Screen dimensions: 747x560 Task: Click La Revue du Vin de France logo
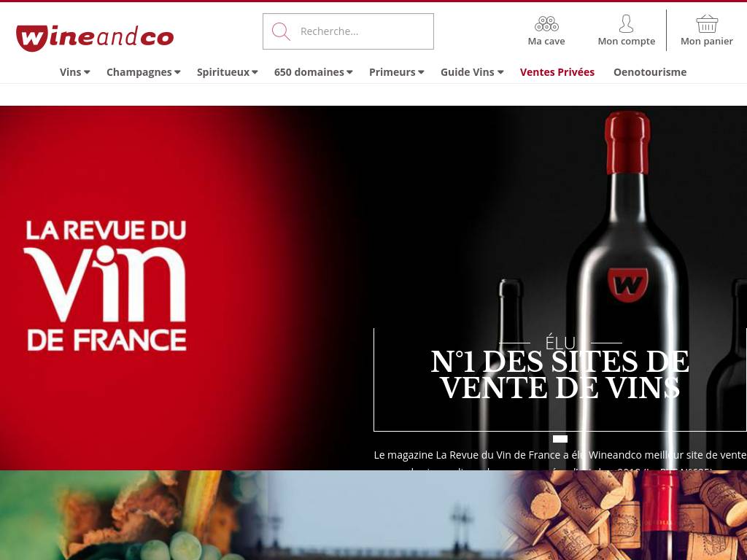click(105, 286)
